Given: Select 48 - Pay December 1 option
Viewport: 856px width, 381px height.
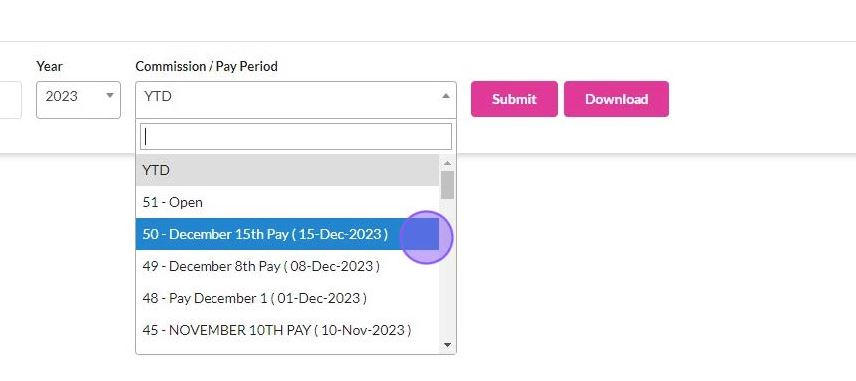Looking at the screenshot, I should tap(287, 298).
